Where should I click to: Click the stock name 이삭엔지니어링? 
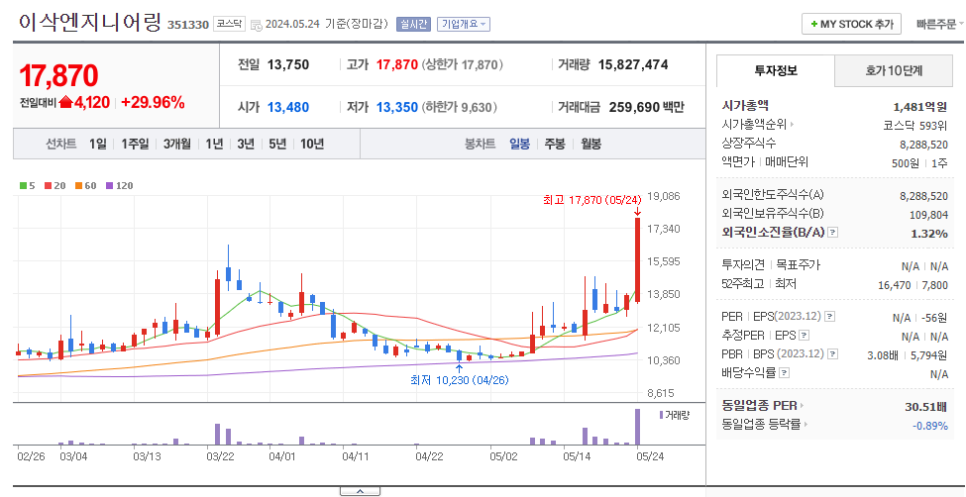point(90,23)
